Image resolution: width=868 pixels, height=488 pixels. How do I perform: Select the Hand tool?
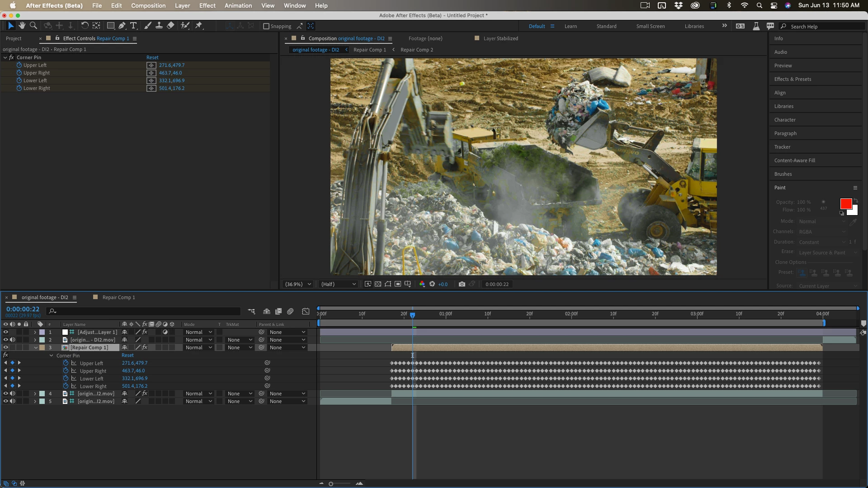click(x=22, y=26)
